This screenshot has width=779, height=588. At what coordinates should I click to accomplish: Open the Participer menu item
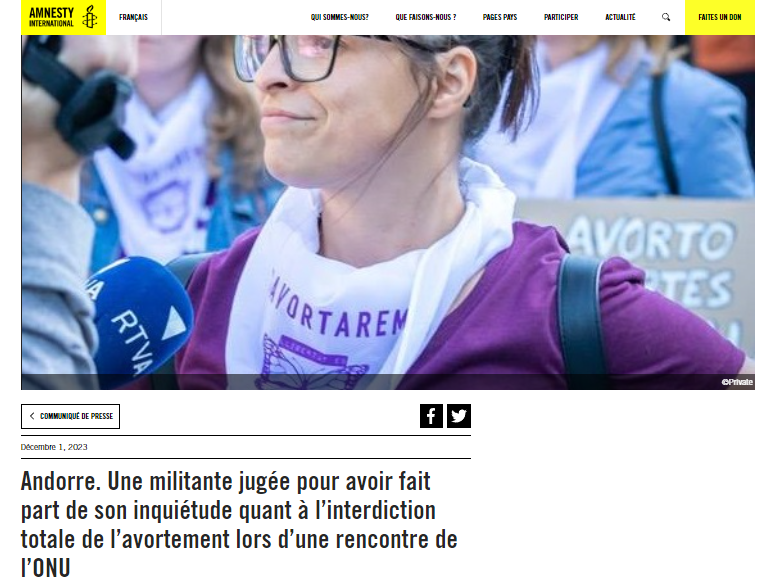point(561,17)
